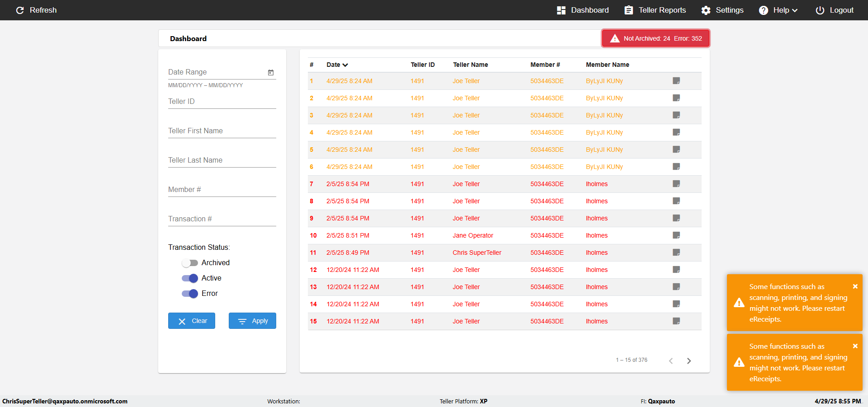Click the Teller ID column header

point(423,65)
